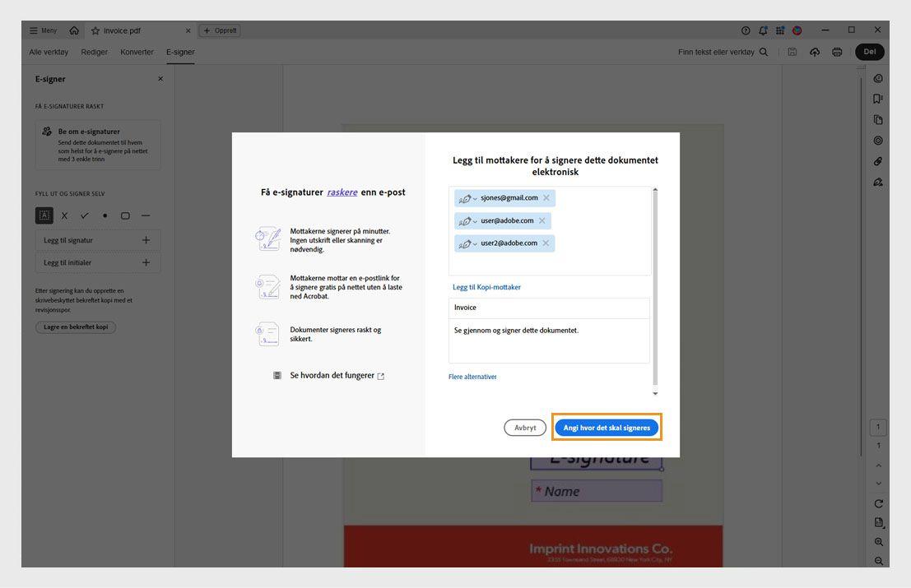911x588 pixels.
Task: Click the message text area
Action: coord(549,340)
